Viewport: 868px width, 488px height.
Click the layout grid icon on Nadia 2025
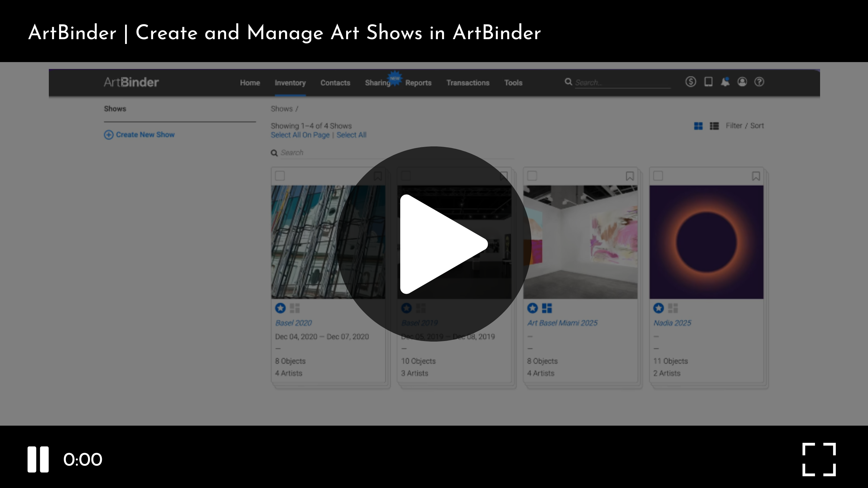pos(673,308)
